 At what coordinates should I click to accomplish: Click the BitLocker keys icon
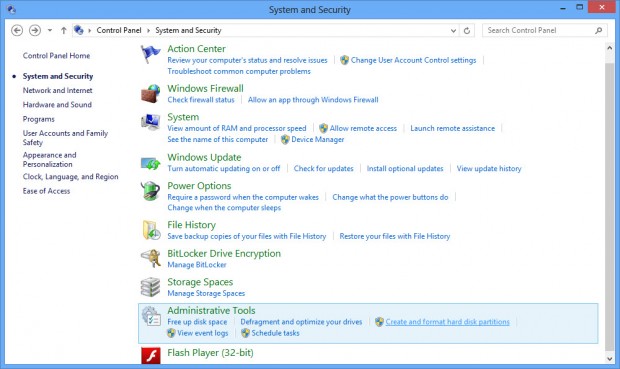151,258
